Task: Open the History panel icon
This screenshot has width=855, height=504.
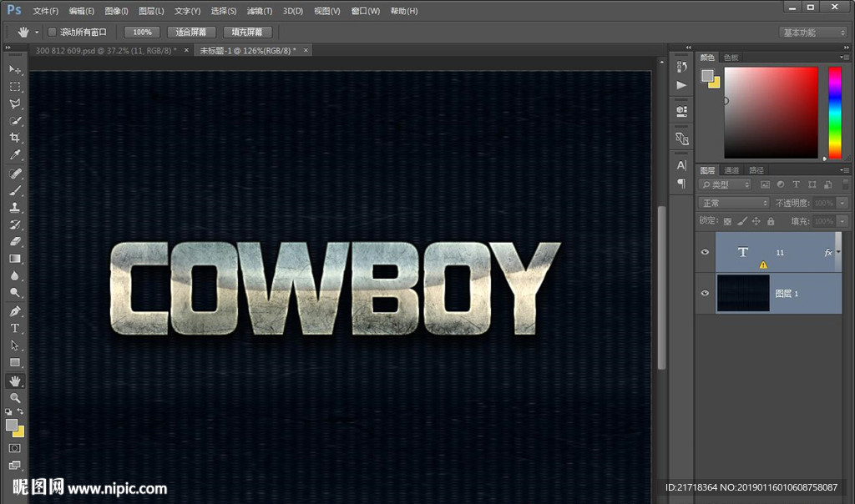Action: coord(681,67)
